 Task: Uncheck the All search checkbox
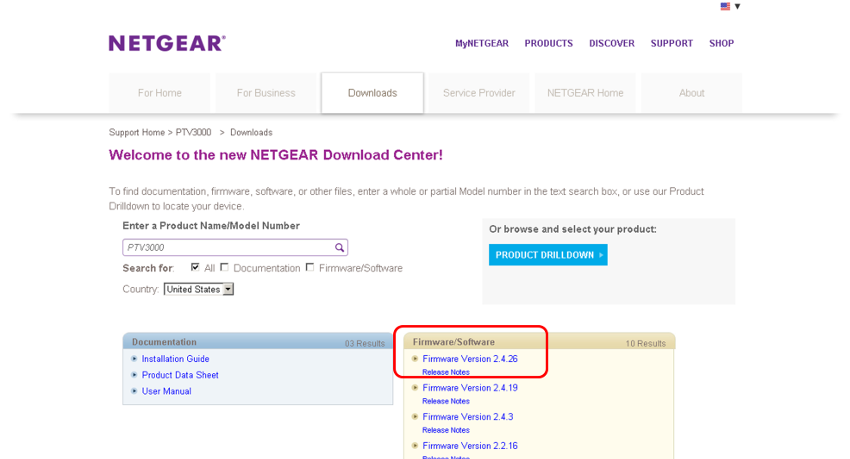pyautogui.click(x=195, y=267)
